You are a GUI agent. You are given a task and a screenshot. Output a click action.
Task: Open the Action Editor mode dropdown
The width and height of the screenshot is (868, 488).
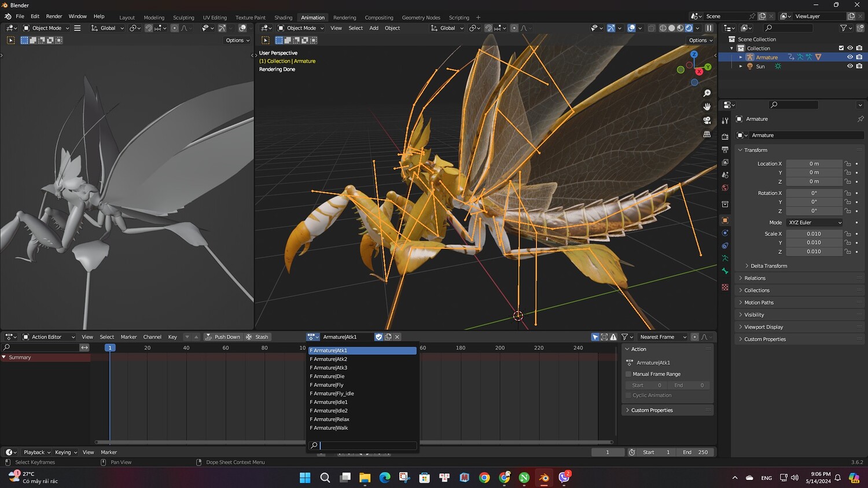click(x=49, y=337)
